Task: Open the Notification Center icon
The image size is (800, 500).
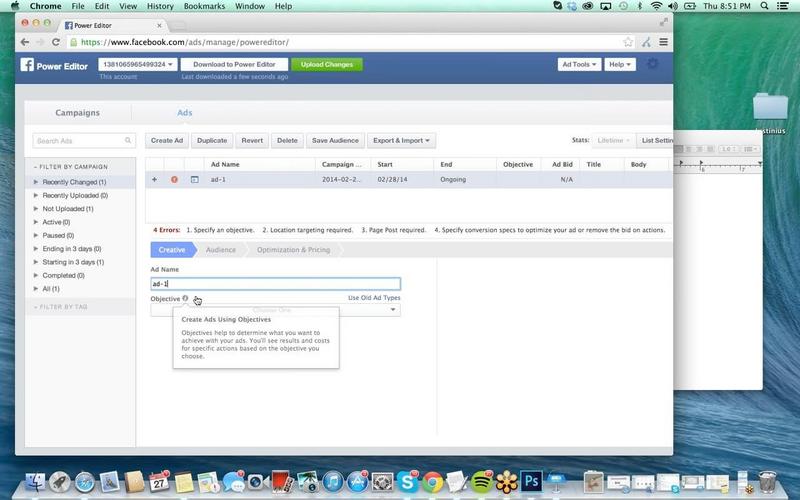Action: point(782,6)
